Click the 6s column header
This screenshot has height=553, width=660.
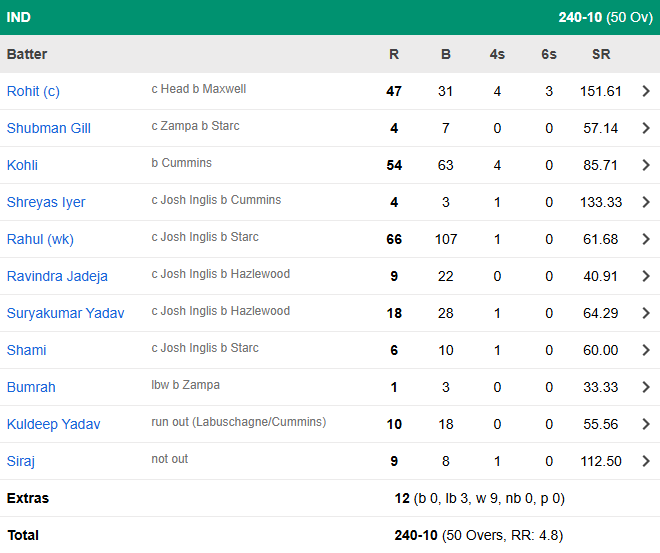click(549, 54)
